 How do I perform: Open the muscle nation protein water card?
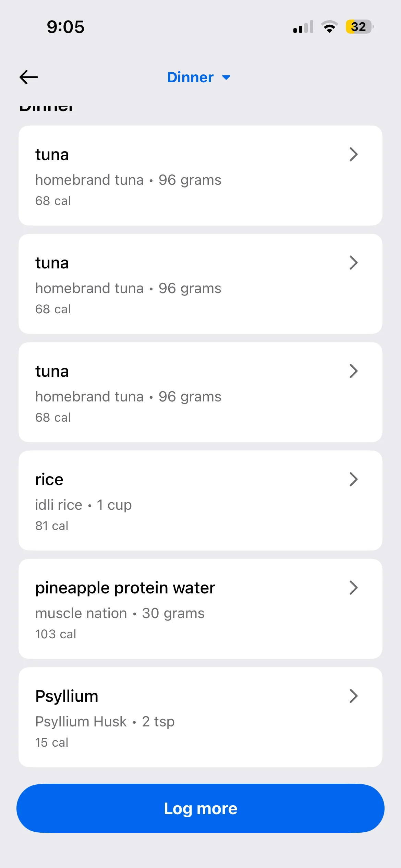coord(200,609)
